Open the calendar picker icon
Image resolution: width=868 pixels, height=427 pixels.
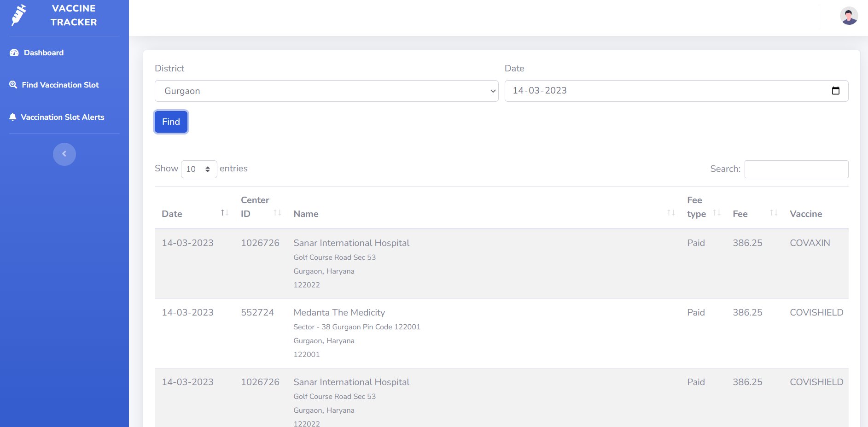coord(835,91)
